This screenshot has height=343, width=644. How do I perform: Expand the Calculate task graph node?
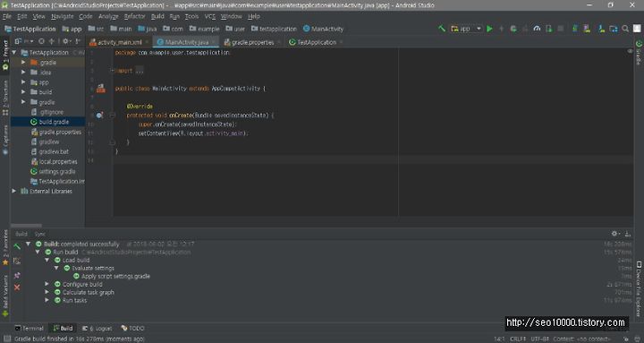click(47, 292)
